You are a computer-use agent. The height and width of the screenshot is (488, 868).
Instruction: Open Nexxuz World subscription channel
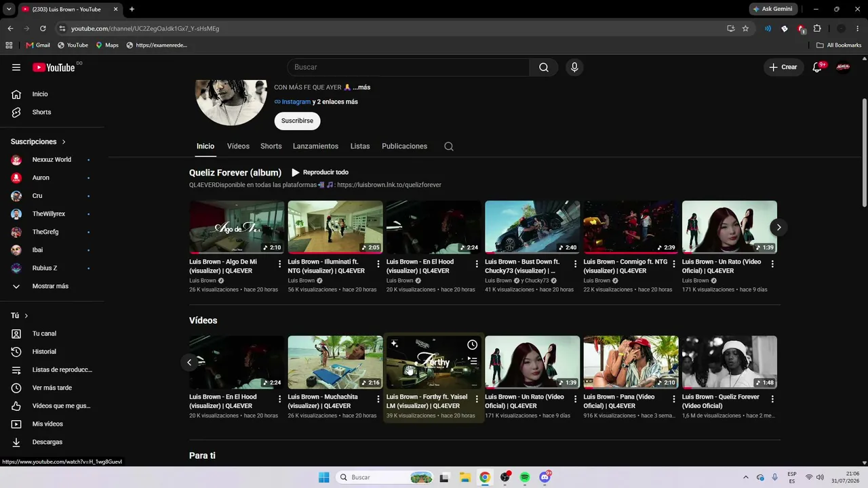click(x=52, y=160)
